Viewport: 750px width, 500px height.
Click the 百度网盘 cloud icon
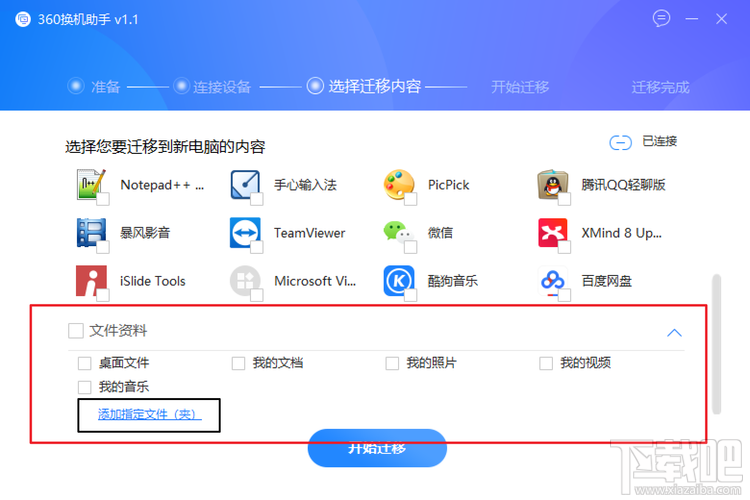click(x=552, y=281)
